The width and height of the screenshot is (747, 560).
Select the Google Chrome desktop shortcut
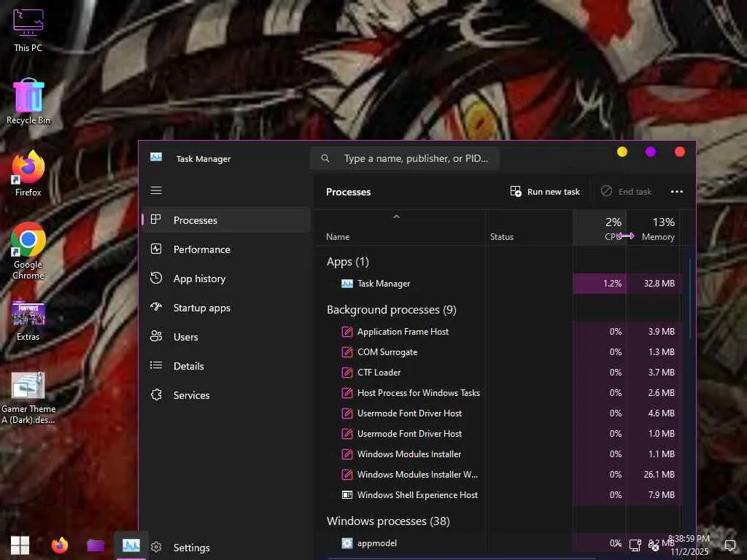[28, 251]
